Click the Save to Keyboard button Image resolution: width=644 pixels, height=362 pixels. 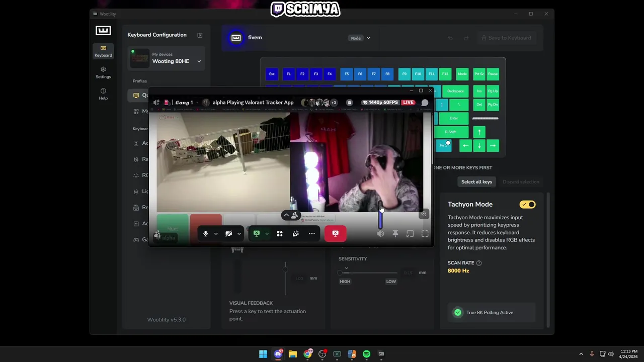pos(506,38)
